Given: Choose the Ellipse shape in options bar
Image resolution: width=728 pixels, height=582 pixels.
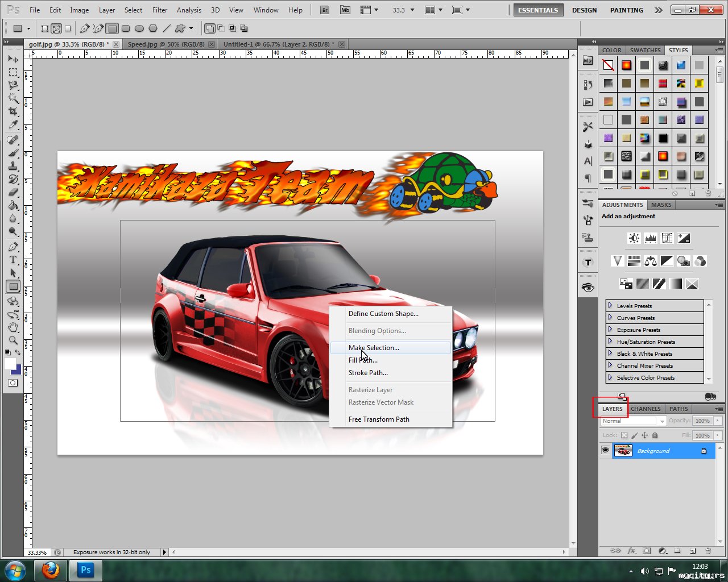Looking at the screenshot, I should 139,28.
